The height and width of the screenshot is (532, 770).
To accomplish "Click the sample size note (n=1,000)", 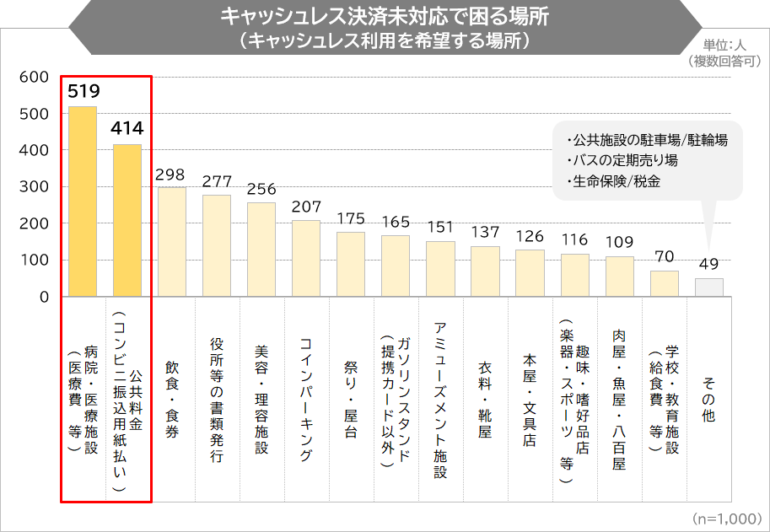I will coord(727,519).
